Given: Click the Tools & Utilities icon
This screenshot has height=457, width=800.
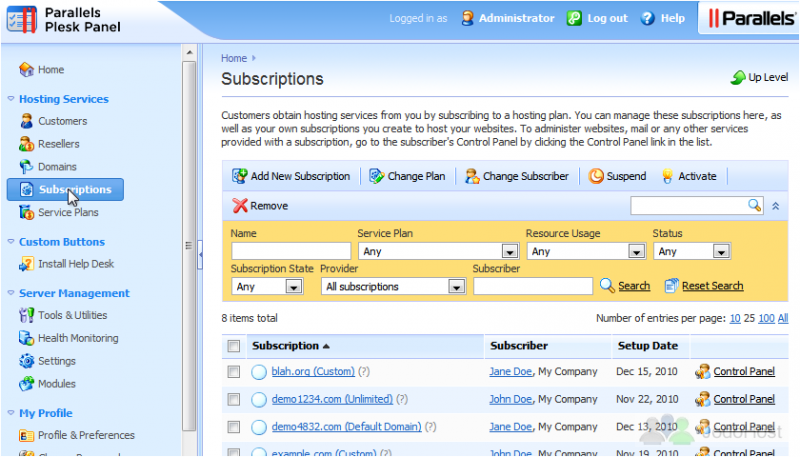Looking at the screenshot, I should click(26, 315).
